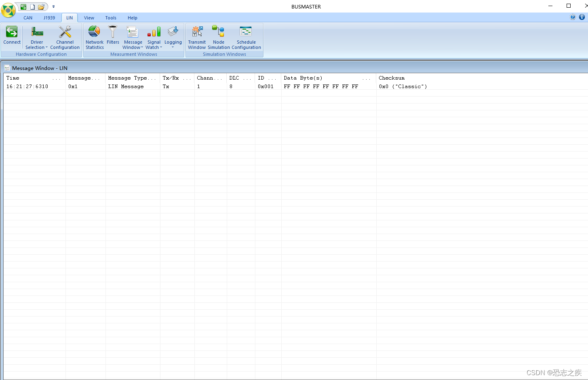Screen dimensions: 588x380
Task: Click the blue info about icon
Action: pos(582,17)
